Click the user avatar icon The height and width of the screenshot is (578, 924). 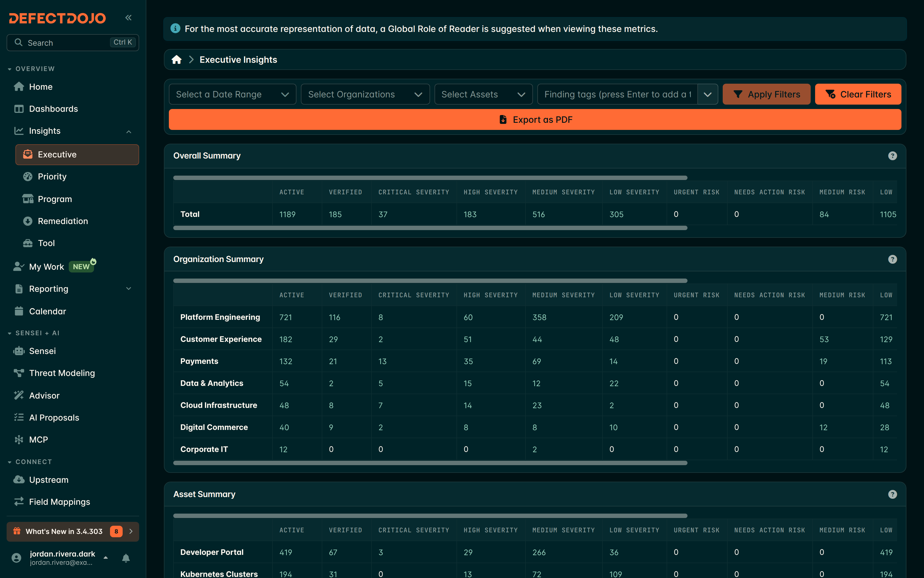click(x=16, y=558)
